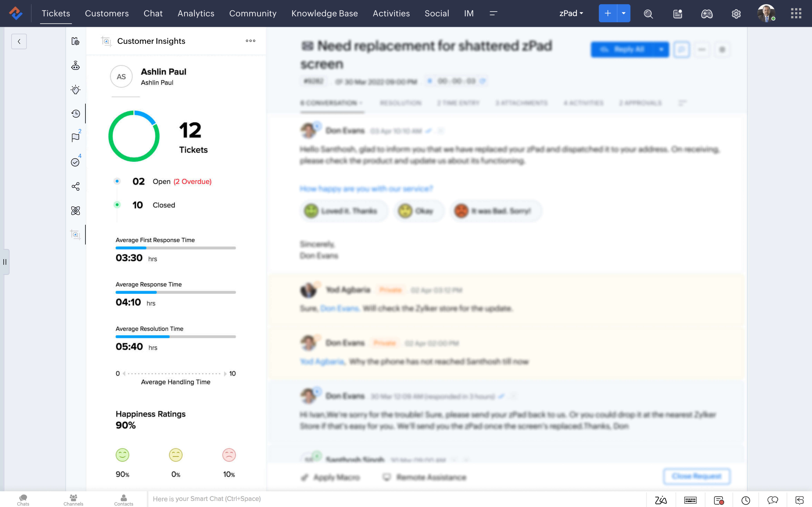
Task: Open the share icon in sidebar
Action: click(75, 187)
